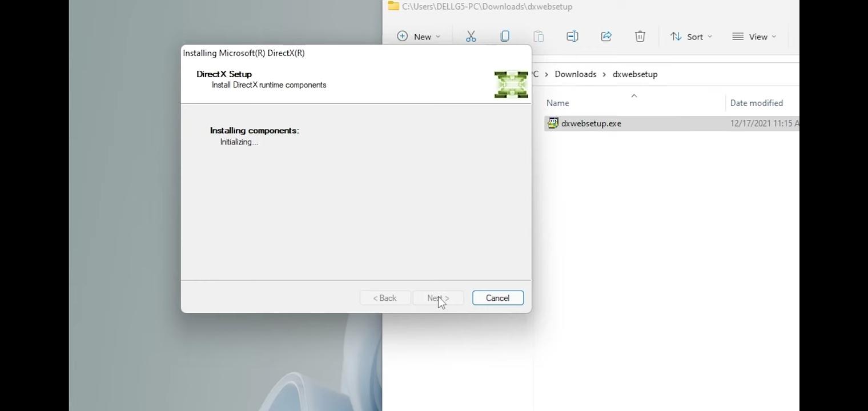Click the address bar path field
The image size is (868, 411).
coord(485,6)
